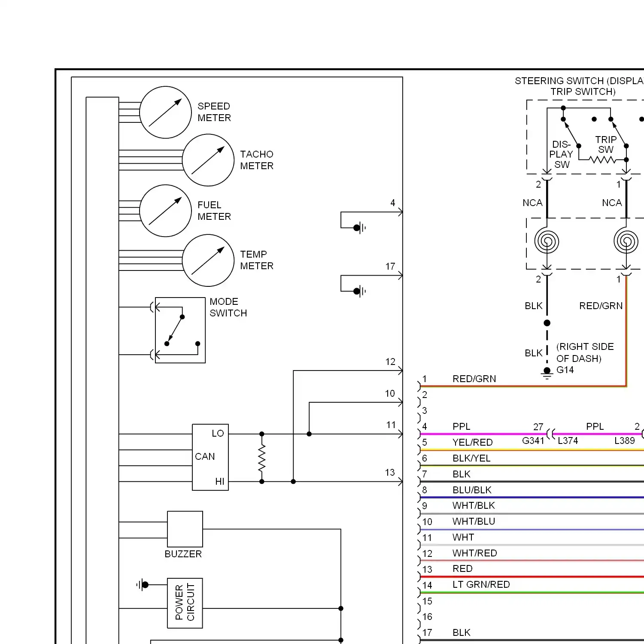
Task: Select the LT GRN/RED label on pin 14
Action: coord(481,584)
